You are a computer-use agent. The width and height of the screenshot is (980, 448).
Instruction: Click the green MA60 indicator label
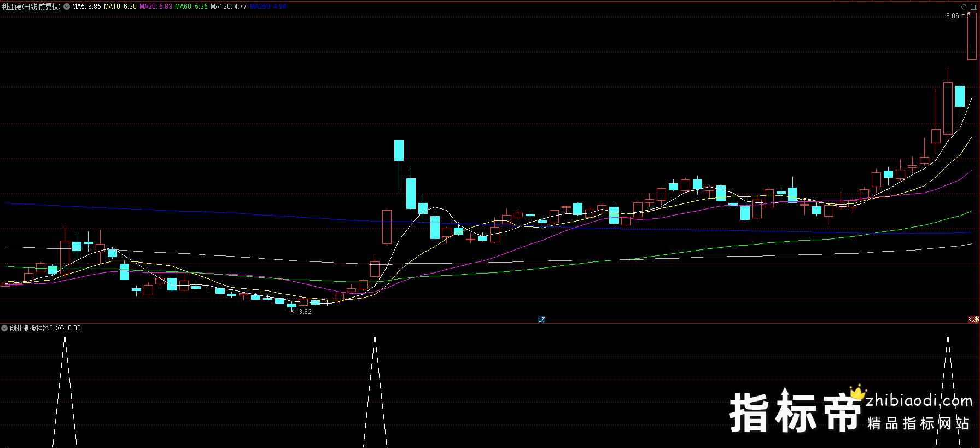pyautogui.click(x=191, y=7)
